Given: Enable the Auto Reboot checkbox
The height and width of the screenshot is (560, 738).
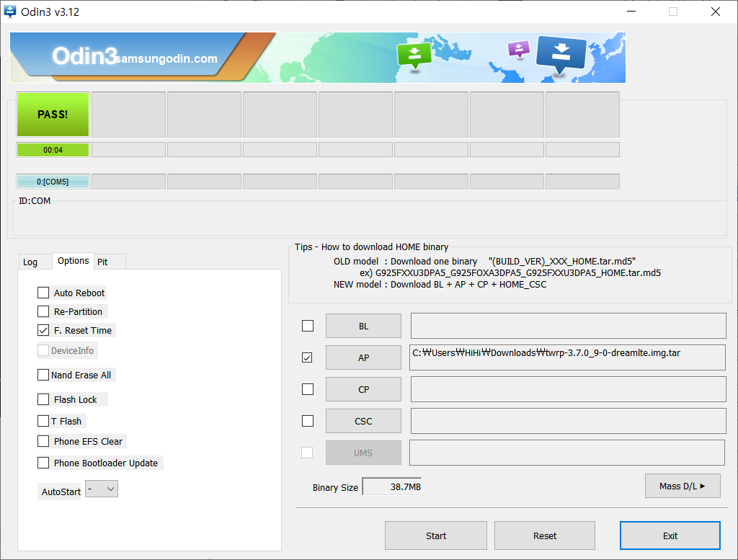Looking at the screenshot, I should pyautogui.click(x=43, y=293).
